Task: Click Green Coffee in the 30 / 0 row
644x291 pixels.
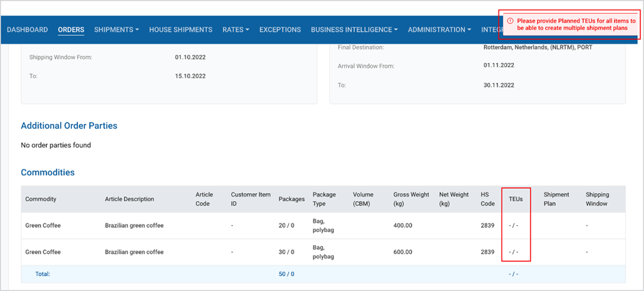Action: click(x=42, y=252)
